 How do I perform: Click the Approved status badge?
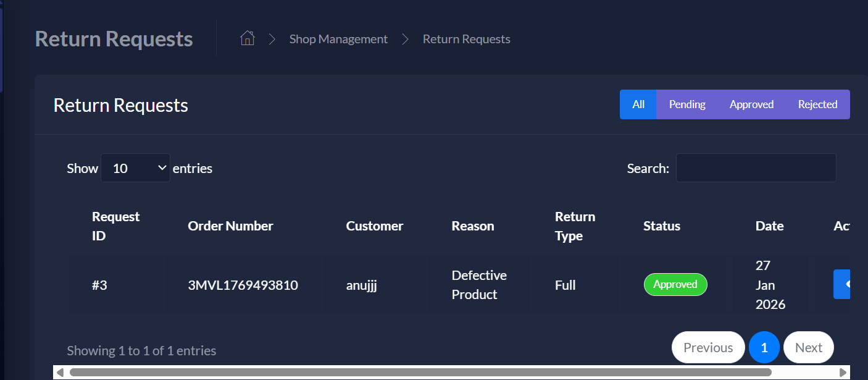click(675, 284)
